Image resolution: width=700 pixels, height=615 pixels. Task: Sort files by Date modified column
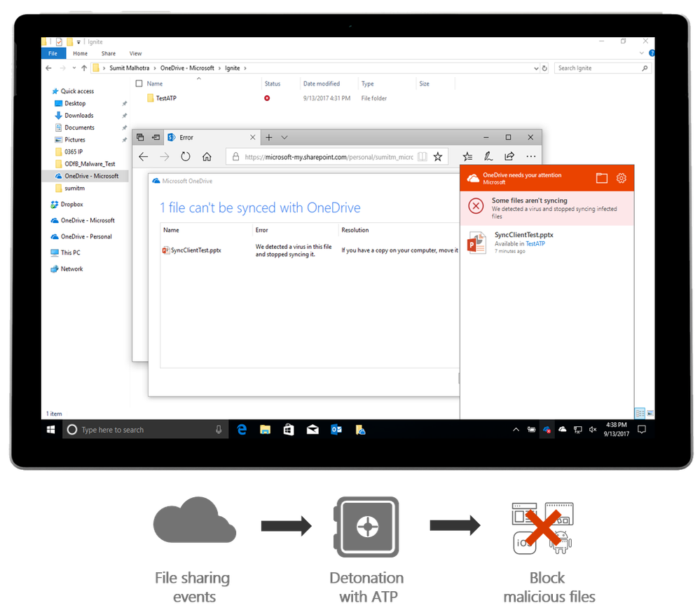pyautogui.click(x=322, y=83)
